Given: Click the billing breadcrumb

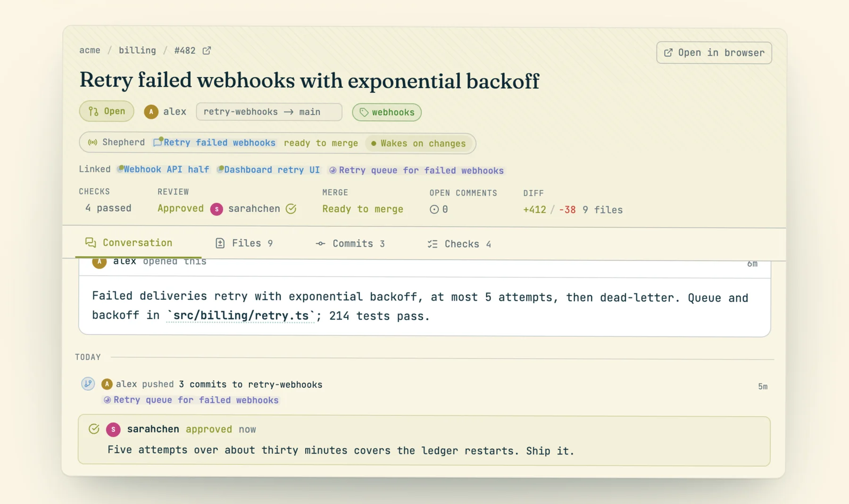Looking at the screenshot, I should pyautogui.click(x=137, y=50).
